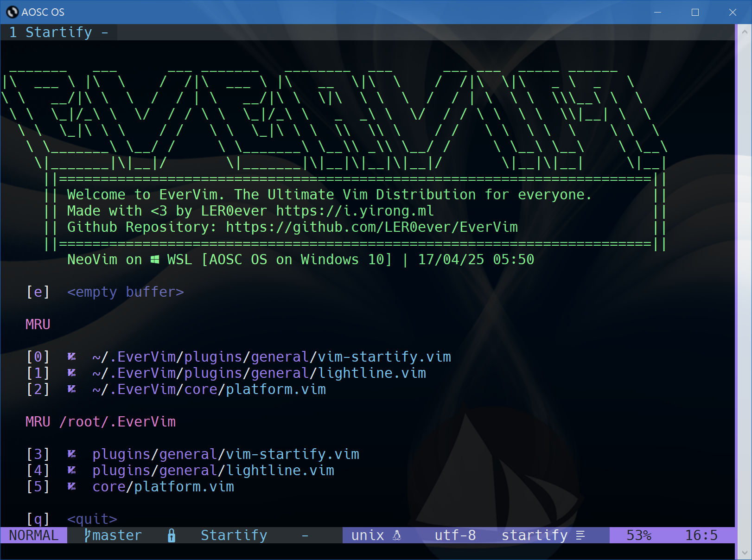Click the 17/04/25 05:50 timestamp
This screenshot has height=560, width=752.
tap(476, 260)
